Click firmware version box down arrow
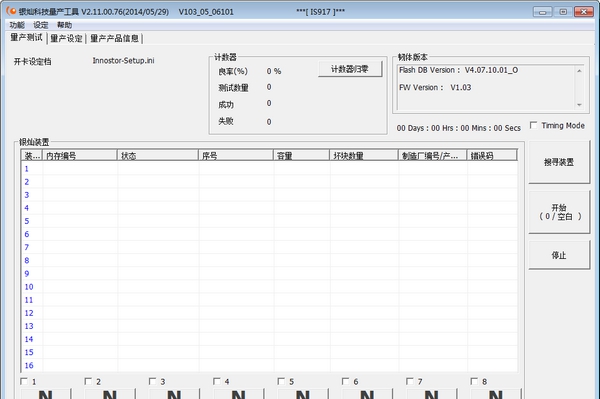The height and width of the screenshot is (399, 600). (579, 104)
